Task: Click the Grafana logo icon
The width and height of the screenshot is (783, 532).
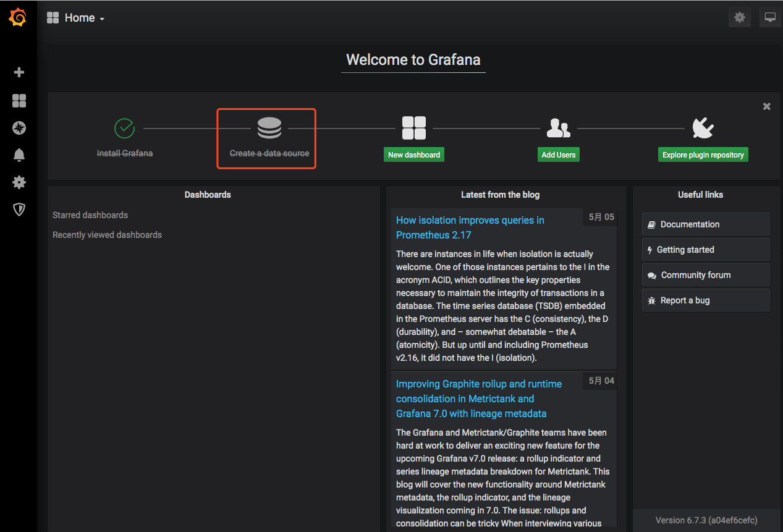Action: pyautogui.click(x=18, y=18)
